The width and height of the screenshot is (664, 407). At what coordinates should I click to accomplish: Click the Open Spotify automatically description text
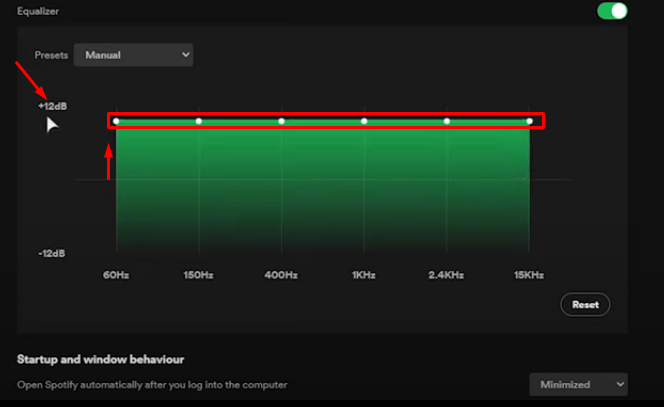[152, 385]
